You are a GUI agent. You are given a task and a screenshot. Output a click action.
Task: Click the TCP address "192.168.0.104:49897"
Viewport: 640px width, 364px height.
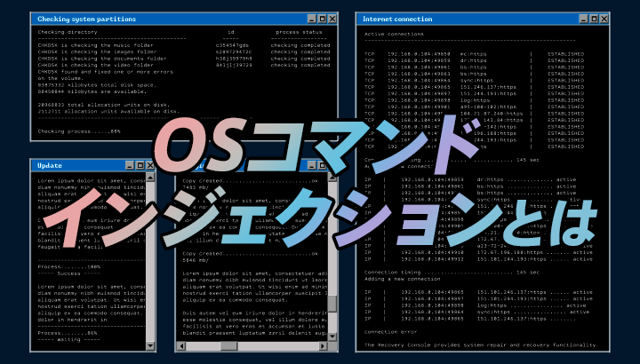tap(419, 93)
